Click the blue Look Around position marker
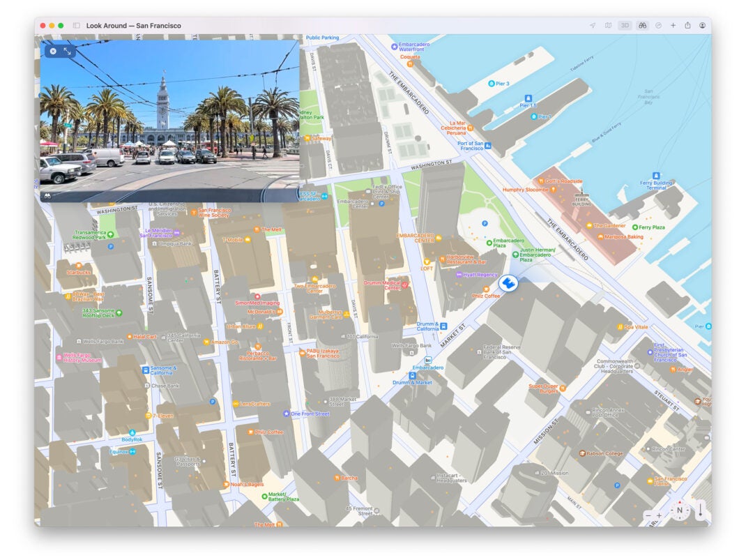This screenshot has height=560, width=746. pos(508,284)
